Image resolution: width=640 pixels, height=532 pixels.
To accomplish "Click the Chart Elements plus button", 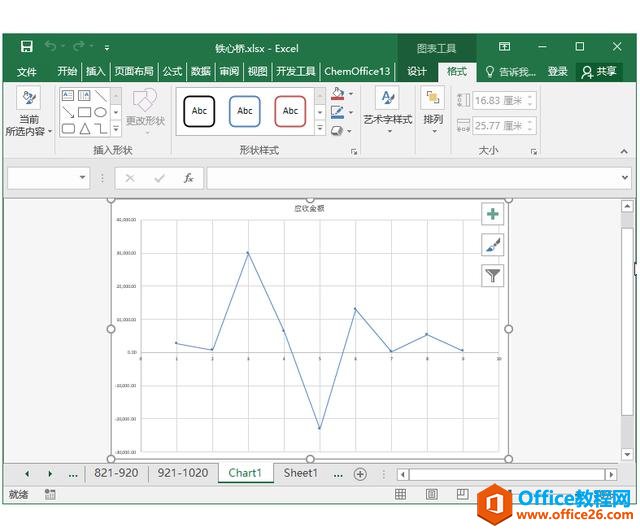I will coord(493,214).
